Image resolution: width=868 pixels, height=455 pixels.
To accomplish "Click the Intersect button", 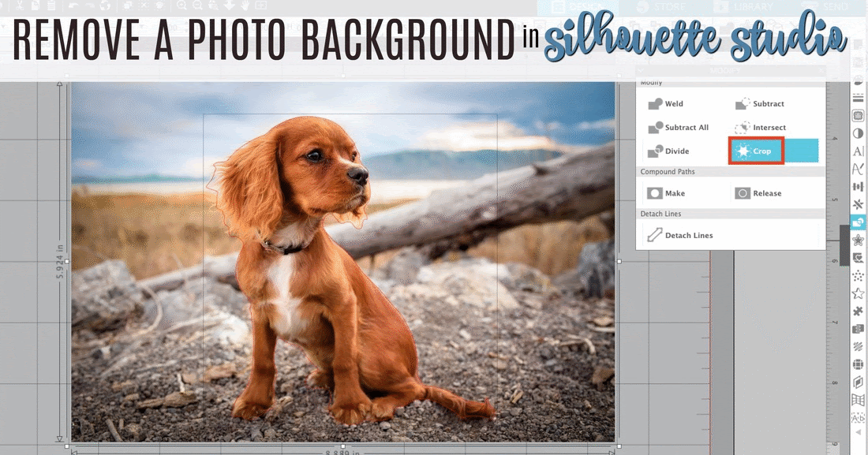I will pos(760,127).
